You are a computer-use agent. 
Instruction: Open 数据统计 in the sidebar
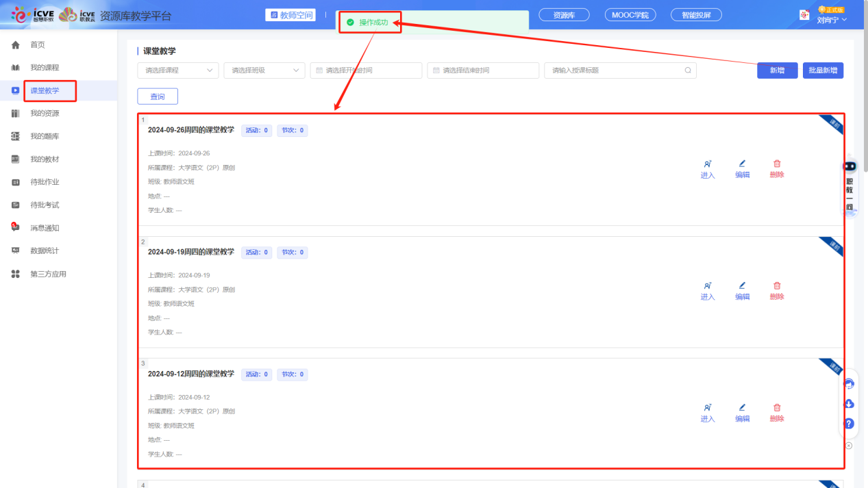pyautogui.click(x=45, y=251)
